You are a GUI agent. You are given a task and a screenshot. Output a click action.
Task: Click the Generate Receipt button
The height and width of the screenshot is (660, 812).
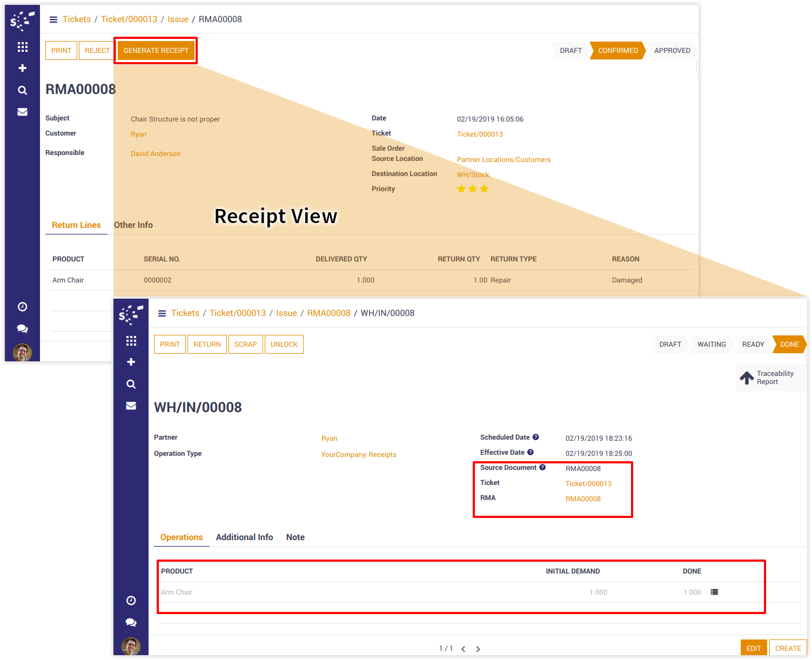point(156,50)
